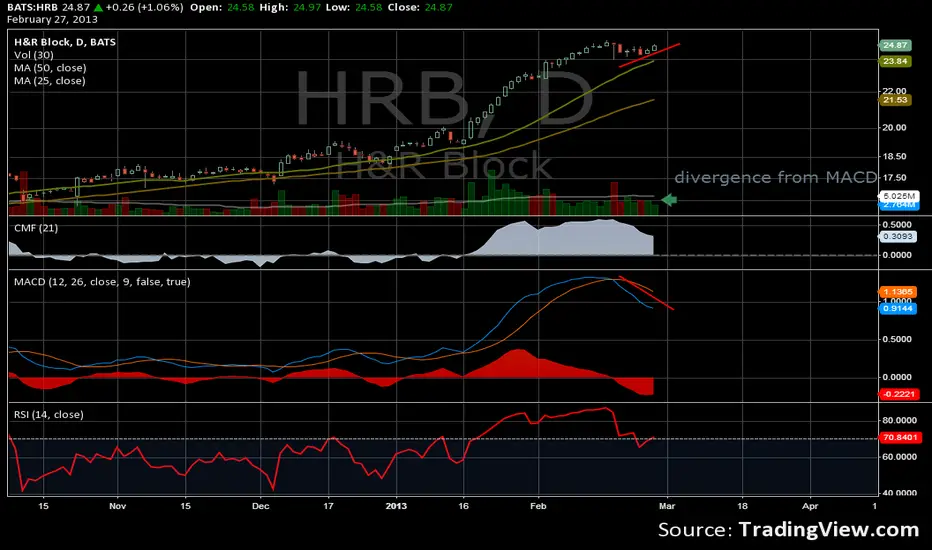Click the 0.9144 MACD value label
932x550 pixels.
click(x=898, y=309)
